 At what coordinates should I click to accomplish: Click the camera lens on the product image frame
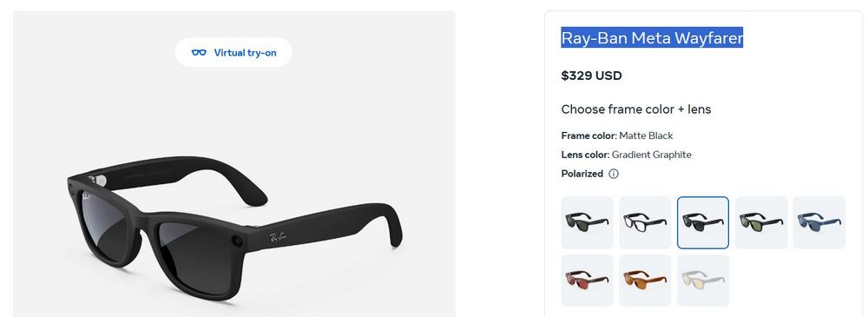click(237, 240)
